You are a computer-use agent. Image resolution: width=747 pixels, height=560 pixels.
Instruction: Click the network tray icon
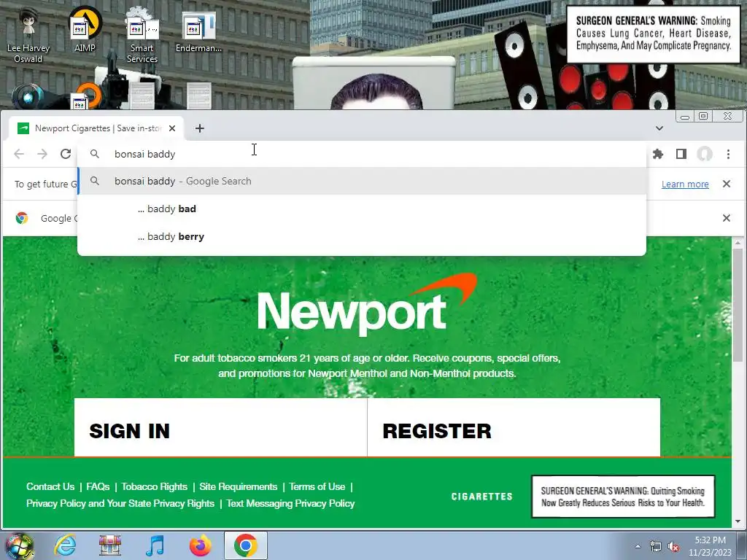656,546
